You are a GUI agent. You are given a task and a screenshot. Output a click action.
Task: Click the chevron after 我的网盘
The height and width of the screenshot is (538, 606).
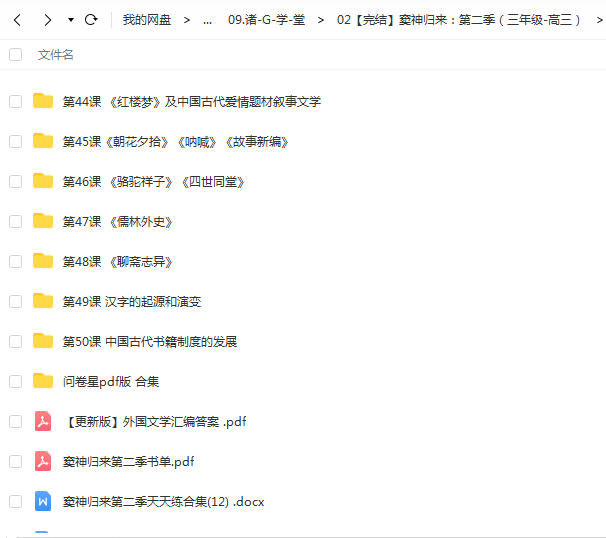[187, 20]
